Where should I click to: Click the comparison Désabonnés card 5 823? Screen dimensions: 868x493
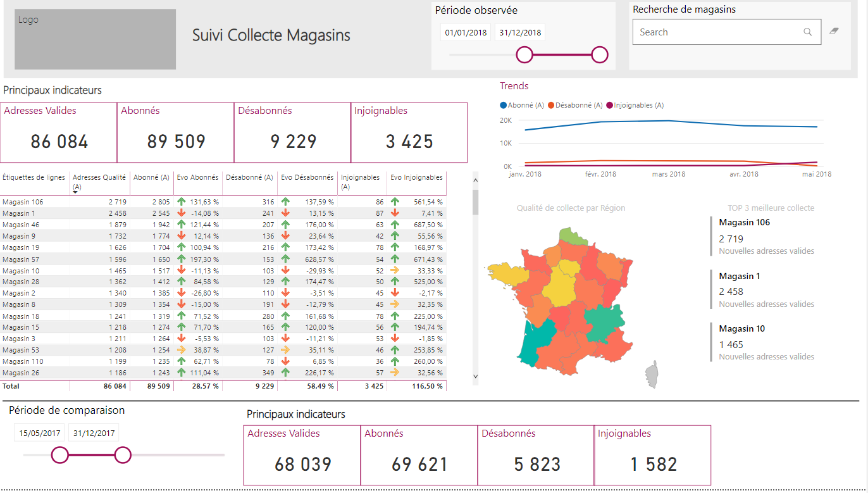(536, 456)
